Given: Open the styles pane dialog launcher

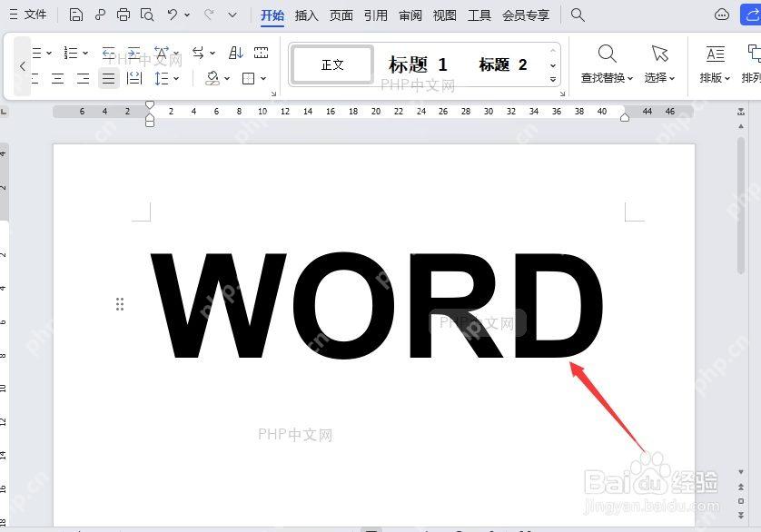Looking at the screenshot, I should (x=562, y=94).
